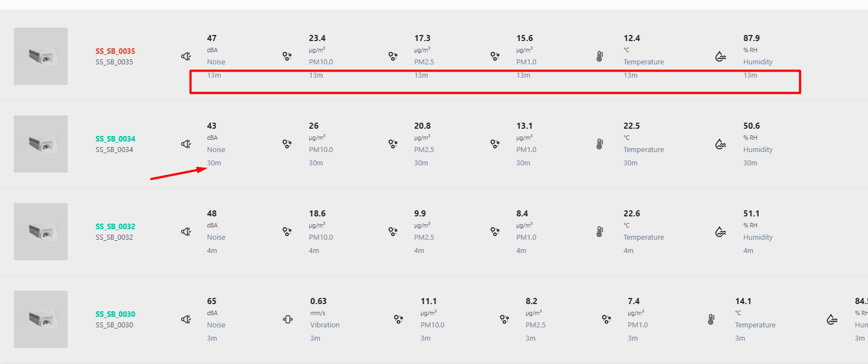868x364 pixels.
Task: Click the 0.63 mm/s vibration reading
Action: [318, 301]
